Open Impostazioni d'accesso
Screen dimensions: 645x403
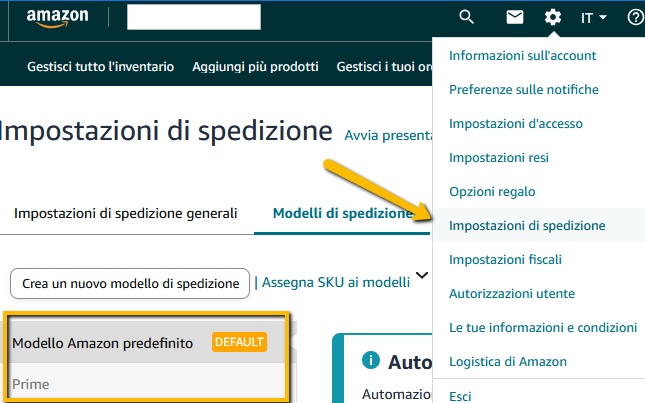pyautogui.click(x=516, y=124)
